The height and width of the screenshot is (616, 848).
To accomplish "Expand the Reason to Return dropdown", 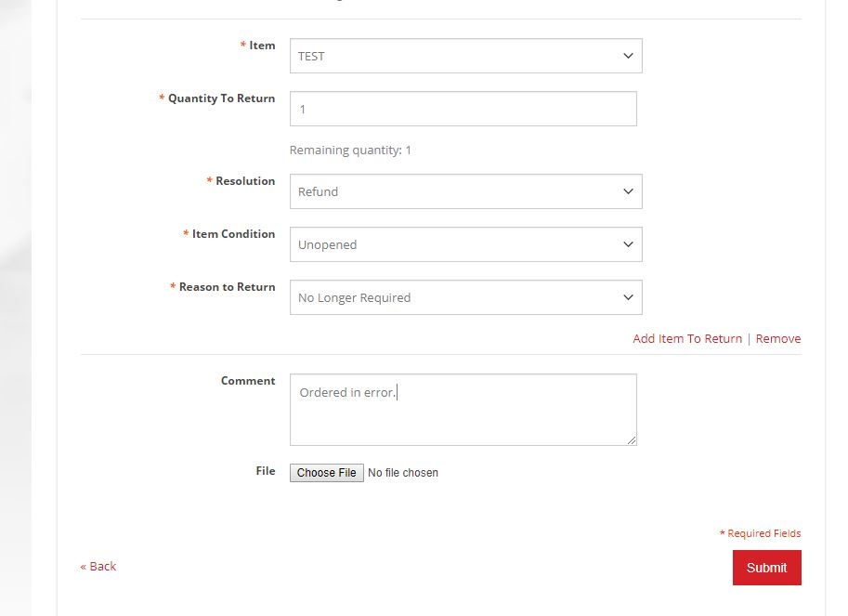I will point(465,297).
